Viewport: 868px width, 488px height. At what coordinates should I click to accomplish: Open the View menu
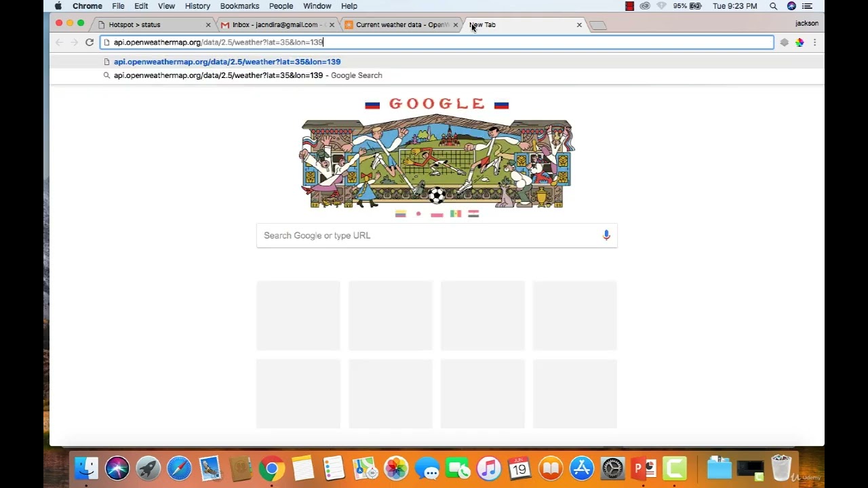coord(166,6)
